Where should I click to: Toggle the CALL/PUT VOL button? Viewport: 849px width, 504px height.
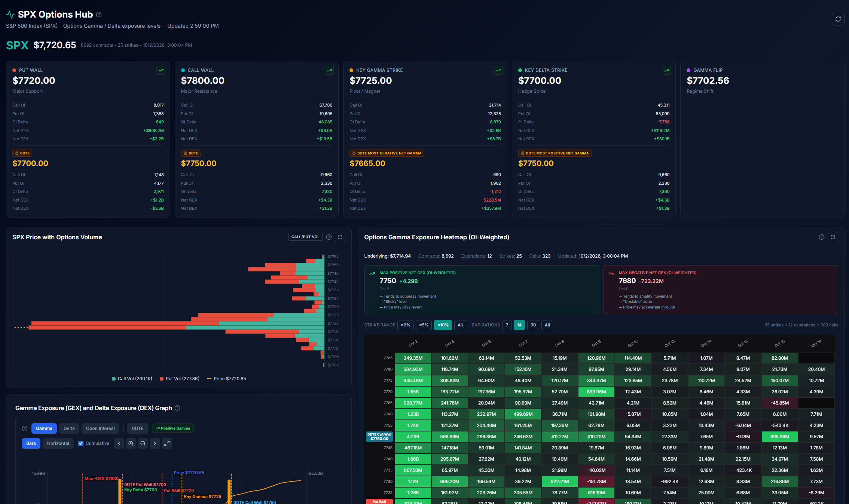[x=305, y=237]
